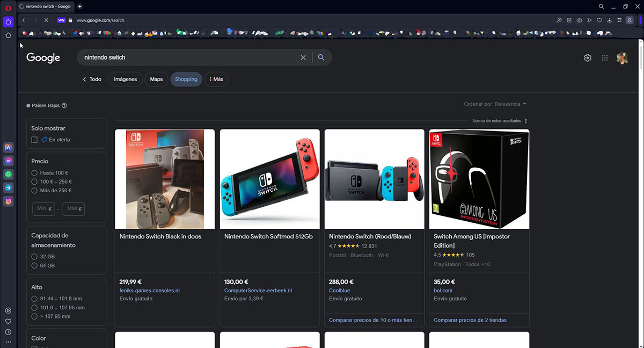644x348 pixels.
Task: Select > 107.95 mm height option
Action: (34, 316)
